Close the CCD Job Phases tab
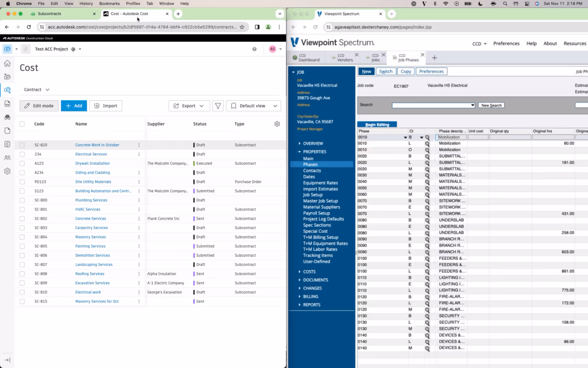The height and width of the screenshot is (368, 588). [422, 55]
